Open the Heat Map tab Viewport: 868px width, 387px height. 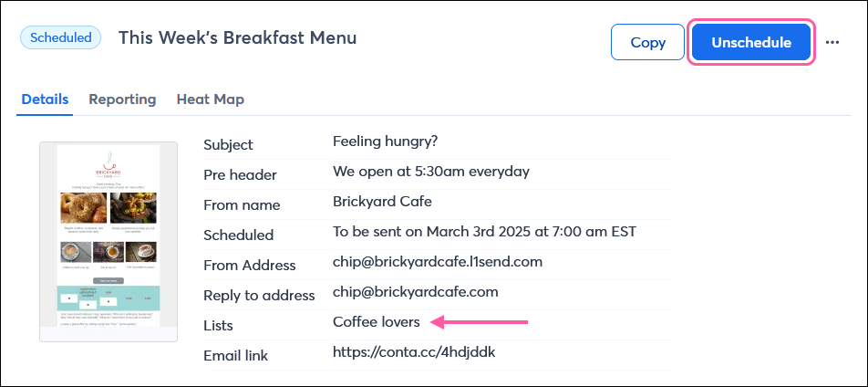click(x=211, y=99)
